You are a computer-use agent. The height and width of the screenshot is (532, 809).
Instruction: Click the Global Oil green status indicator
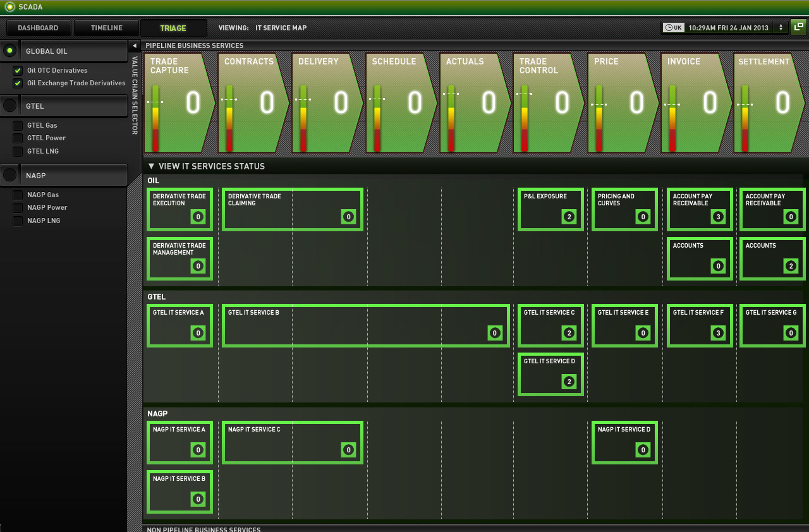(x=9, y=51)
